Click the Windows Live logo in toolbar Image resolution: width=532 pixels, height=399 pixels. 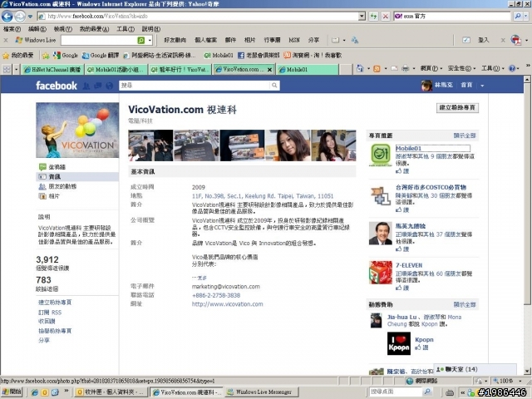[x=36, y=40]
